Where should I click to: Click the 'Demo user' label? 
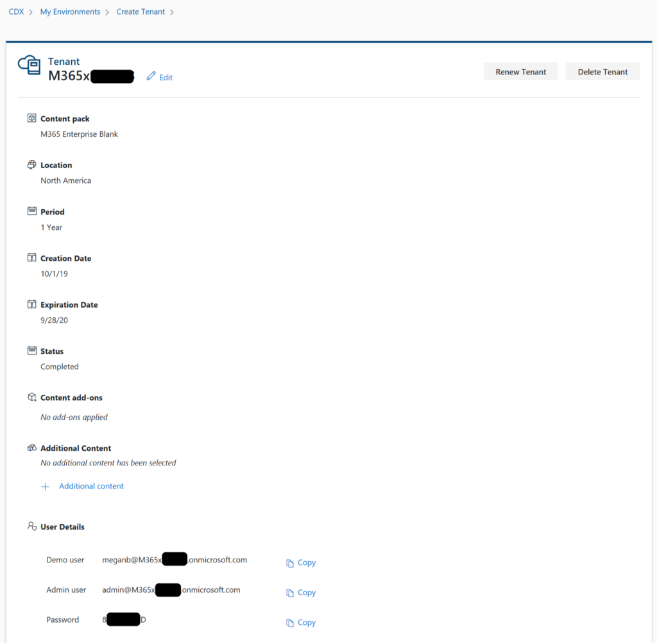coord(65,560)
